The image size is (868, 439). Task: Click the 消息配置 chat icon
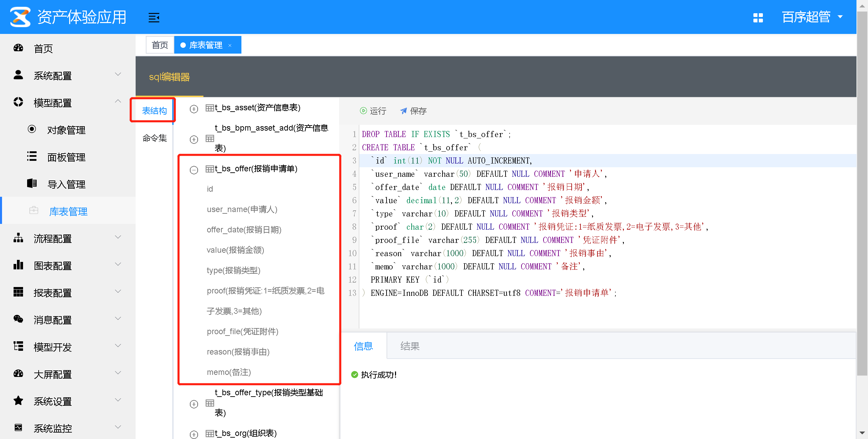pyautogui.click(x=18, y=319)
